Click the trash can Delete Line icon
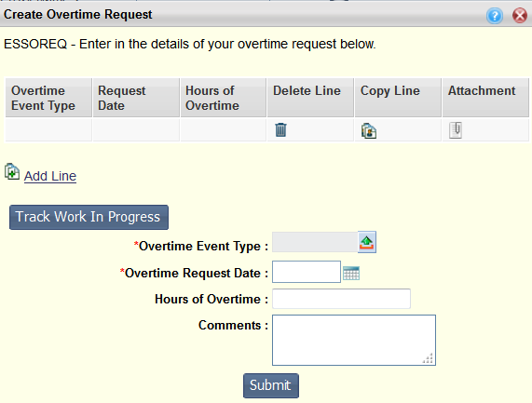The width and height of the screenshot is (532, 403). (x=280, y=129)
